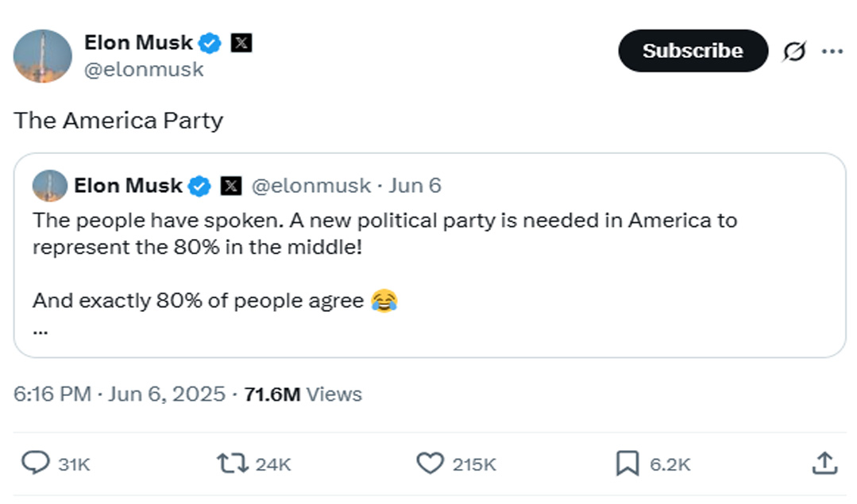The width and height of the screenshot is (857, 504).
Task: Open the 6:16 PM Jun 6, 2025 timestamp
Action: (119, 394)
